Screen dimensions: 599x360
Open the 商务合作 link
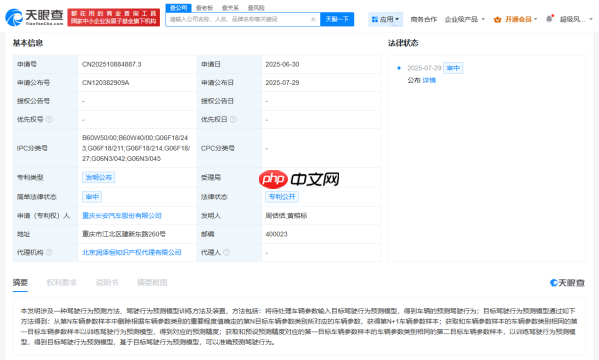point(424,19)
